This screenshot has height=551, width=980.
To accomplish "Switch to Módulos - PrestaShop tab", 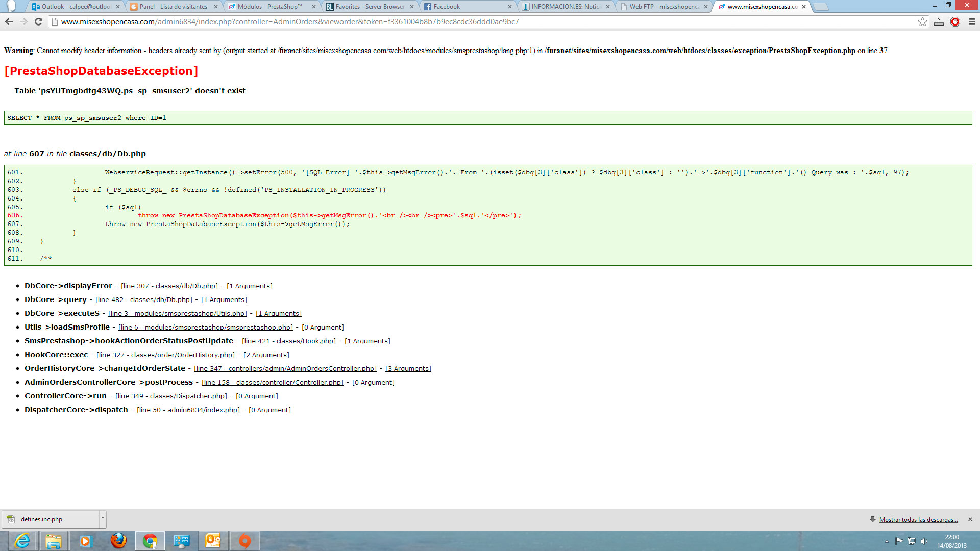I will tap(269, 7).
